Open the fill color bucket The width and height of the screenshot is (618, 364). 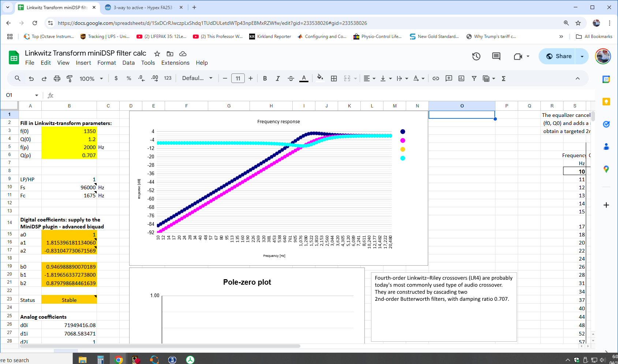pyautogui.click(x=320, y=78)
